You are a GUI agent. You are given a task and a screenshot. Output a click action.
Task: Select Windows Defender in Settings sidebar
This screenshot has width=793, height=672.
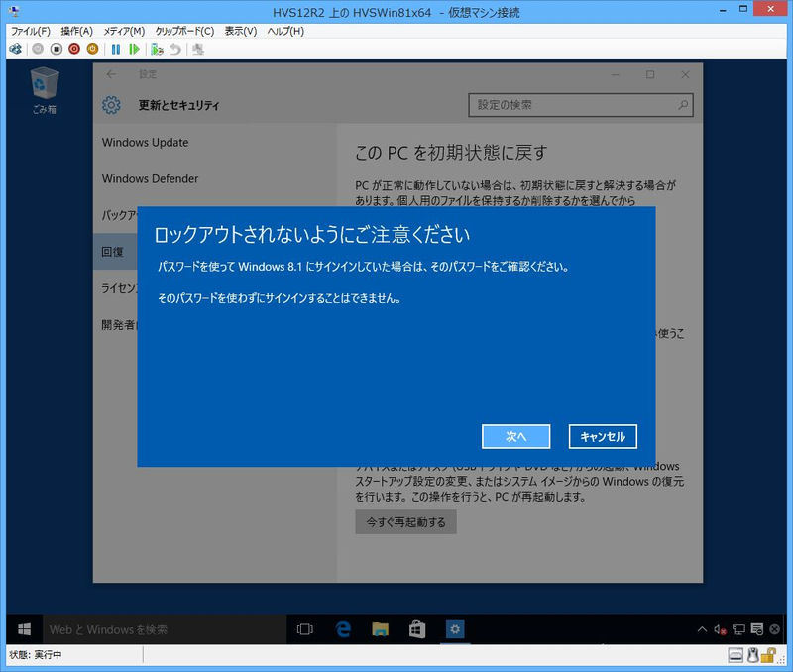[151, 178]
